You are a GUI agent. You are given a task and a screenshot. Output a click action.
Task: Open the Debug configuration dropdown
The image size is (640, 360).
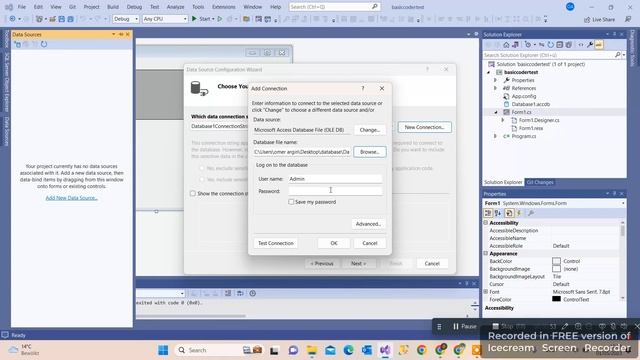(x=125, y=19)
